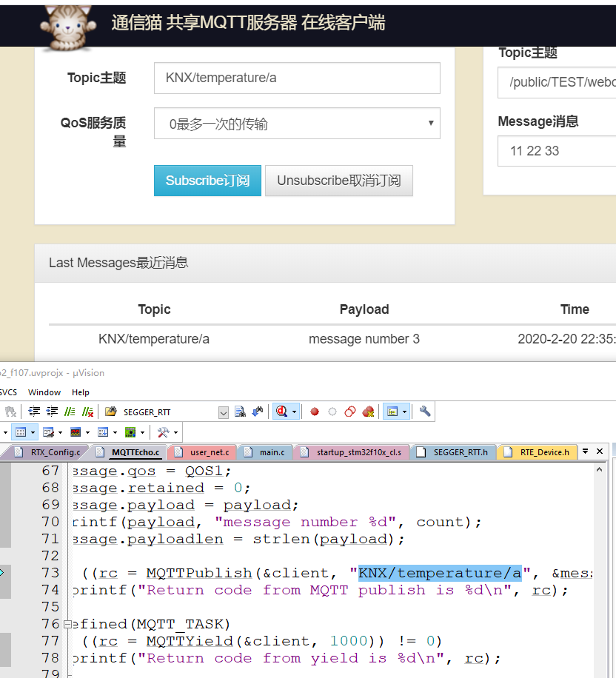Open dropdown arrow next to logic analyzer icon

[87, 432]
